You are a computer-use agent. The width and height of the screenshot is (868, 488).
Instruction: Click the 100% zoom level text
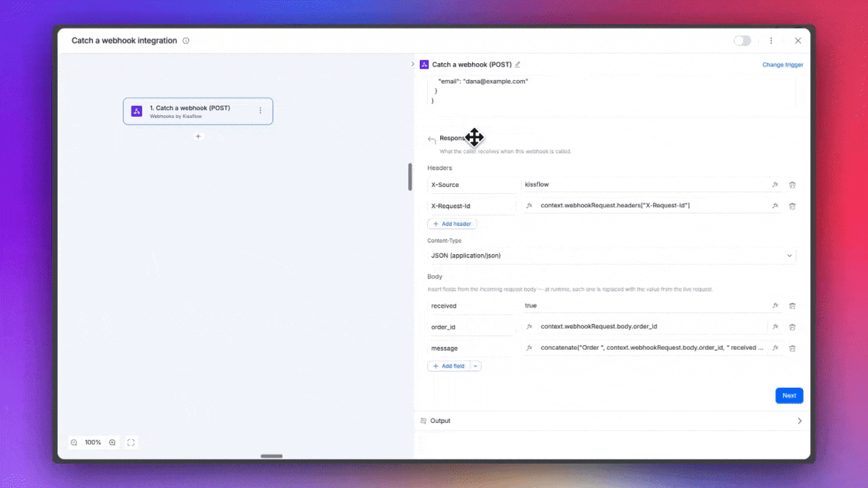tap(93, 443)
